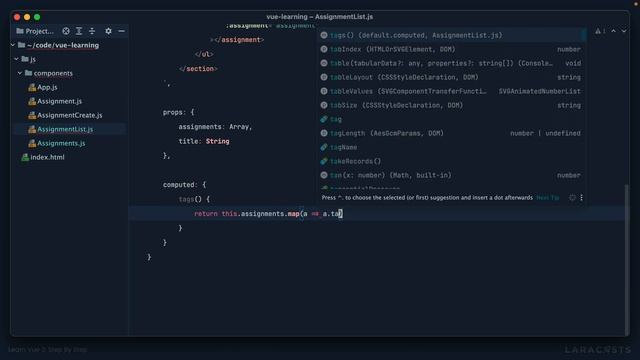The height and width of the screenshot is (360, 640).
Task: Open the completion popup more options menu
Action: 581,198
